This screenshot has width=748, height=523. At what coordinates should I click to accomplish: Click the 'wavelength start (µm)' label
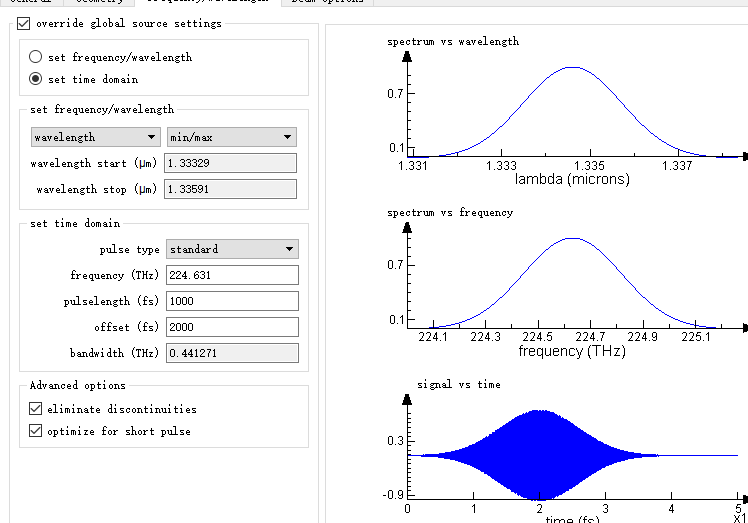click(94, 163)
